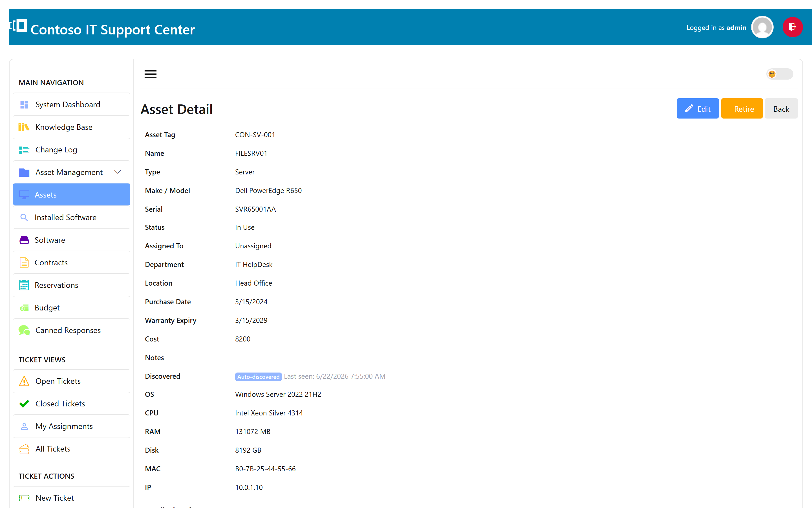The image size is (812, 508).
Task: Click MAC value B0-7B-25-44-55-66
Action: click(265, 469)
